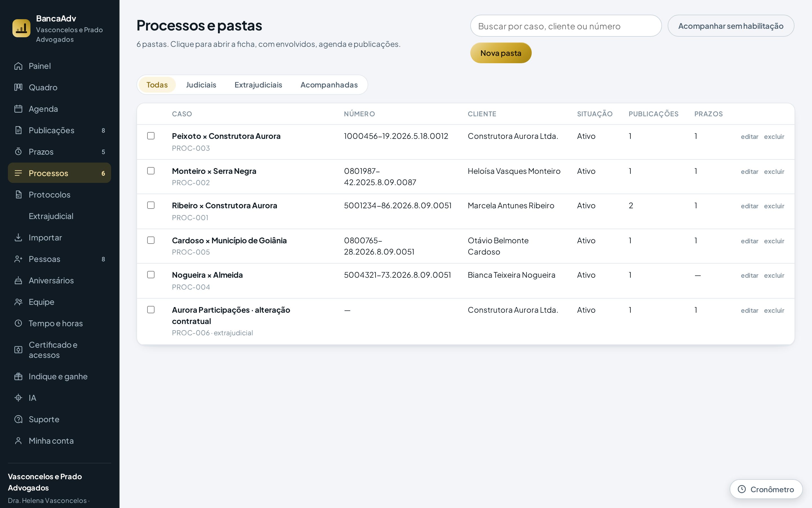Focus the Buscar por caso search field

pos(566,26)
